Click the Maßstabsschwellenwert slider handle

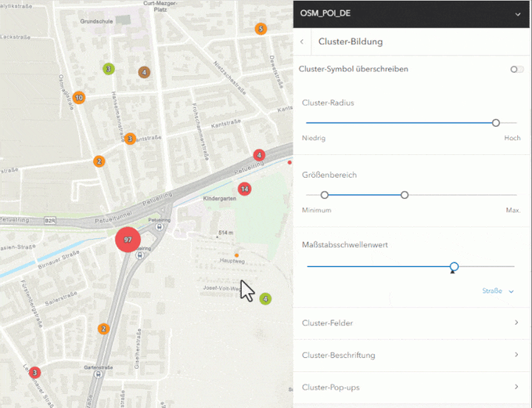point(454,267)
